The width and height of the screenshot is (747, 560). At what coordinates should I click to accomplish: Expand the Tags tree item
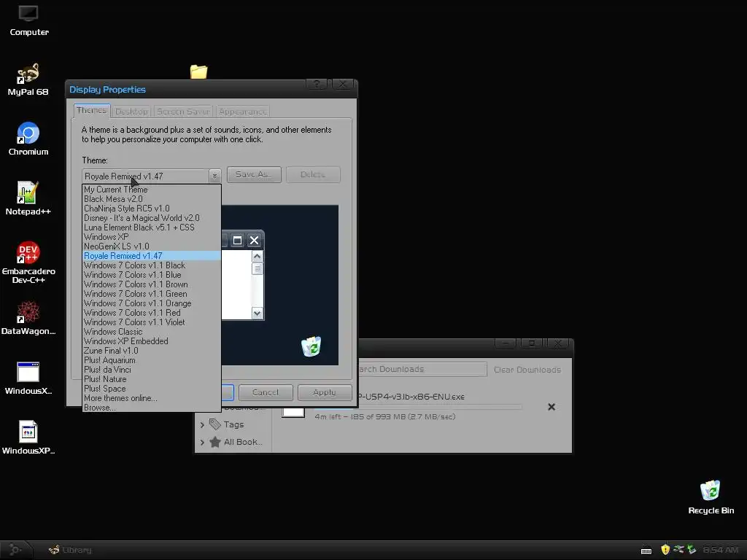click(x=202, y=424)
